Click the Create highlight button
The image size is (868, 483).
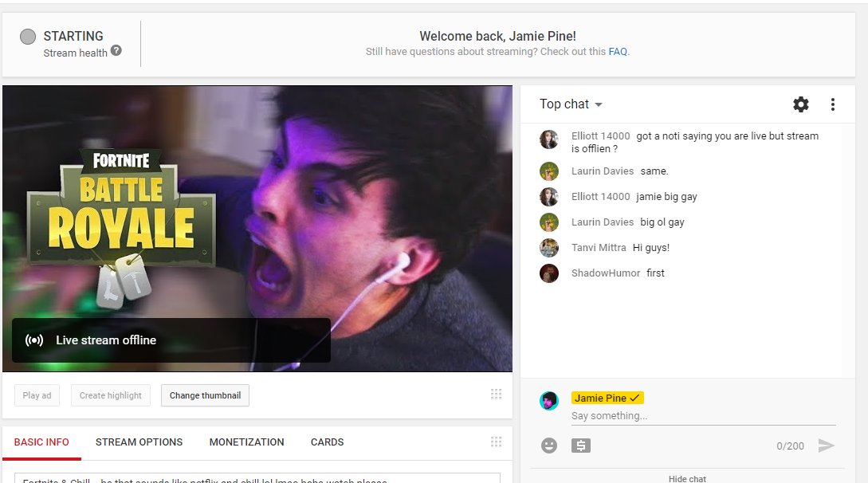110,395
